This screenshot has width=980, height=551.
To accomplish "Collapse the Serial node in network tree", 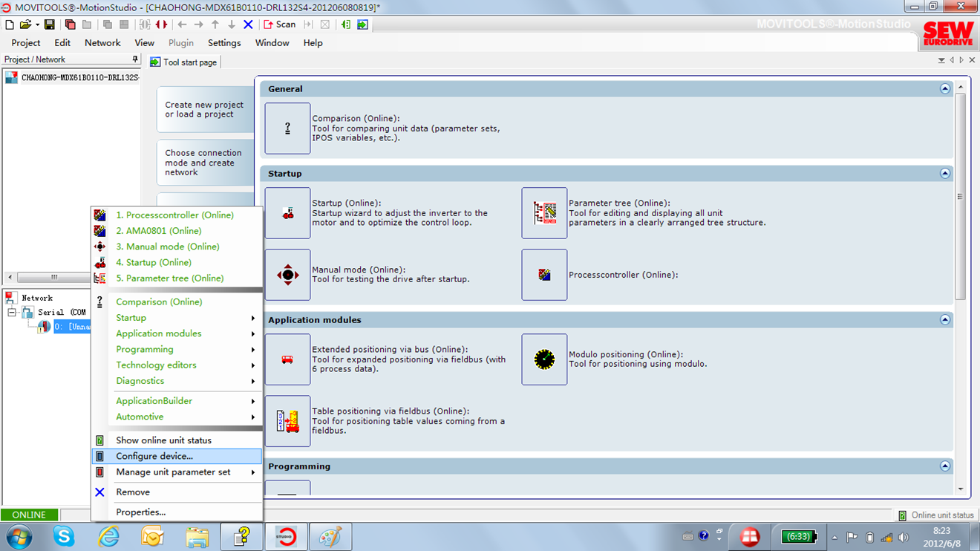I will pos(12,313).
